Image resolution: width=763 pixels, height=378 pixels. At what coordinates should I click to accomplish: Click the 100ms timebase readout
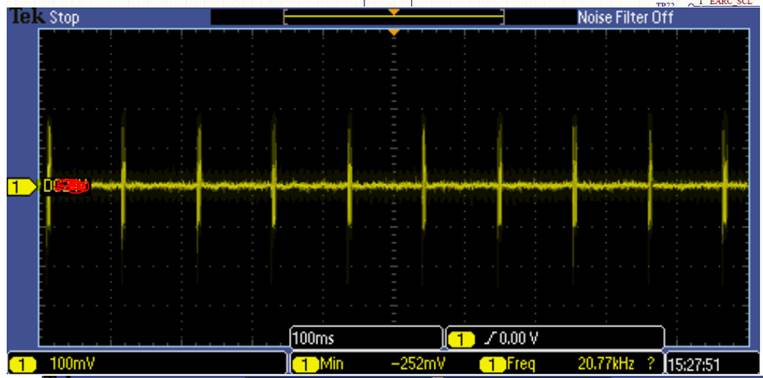(x=313, y=339)
